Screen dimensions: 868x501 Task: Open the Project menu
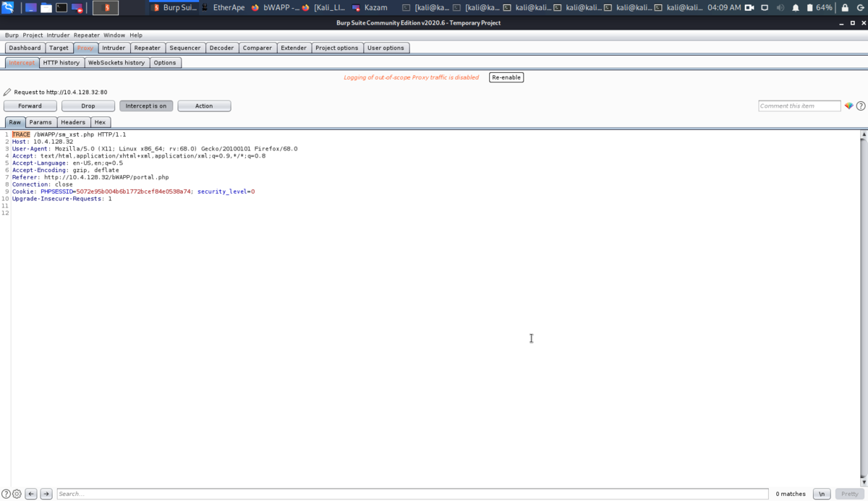point(33,35)
